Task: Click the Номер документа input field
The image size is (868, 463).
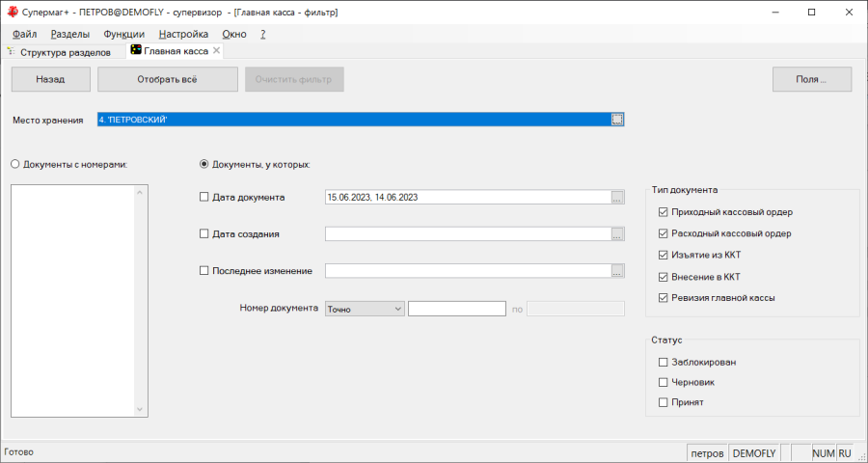Action: [457, 309]
